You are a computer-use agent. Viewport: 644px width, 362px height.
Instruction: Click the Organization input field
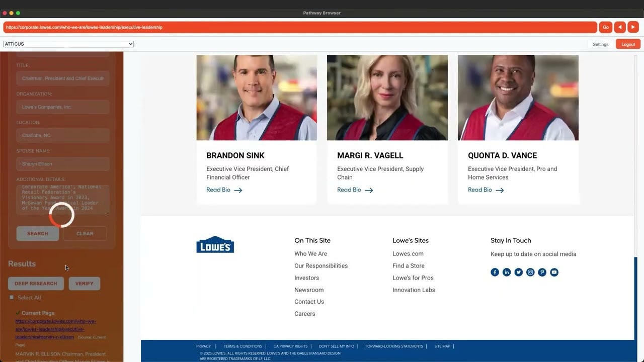coord(62,107)
